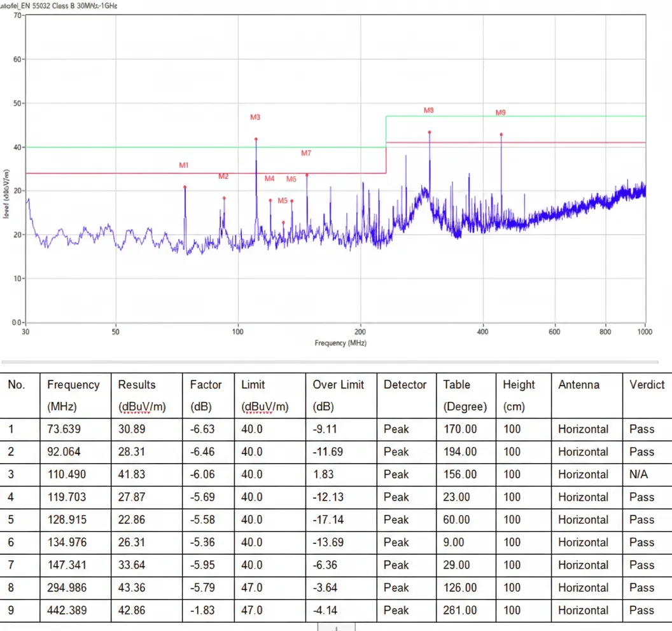Select the M8 peak marker label
This screenshot has height=631, width=672.
tap(428, 110)
